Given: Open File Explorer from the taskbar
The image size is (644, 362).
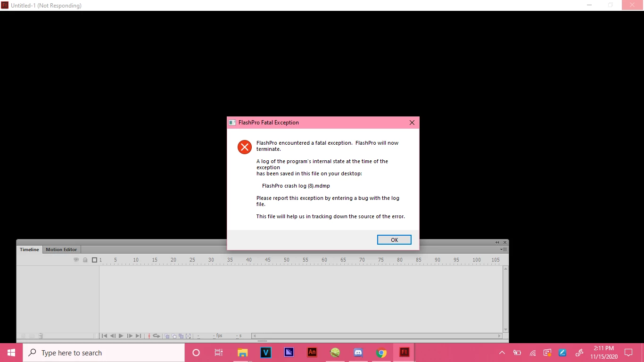Looking at the screenshot, I should click(x=242, y=353).
